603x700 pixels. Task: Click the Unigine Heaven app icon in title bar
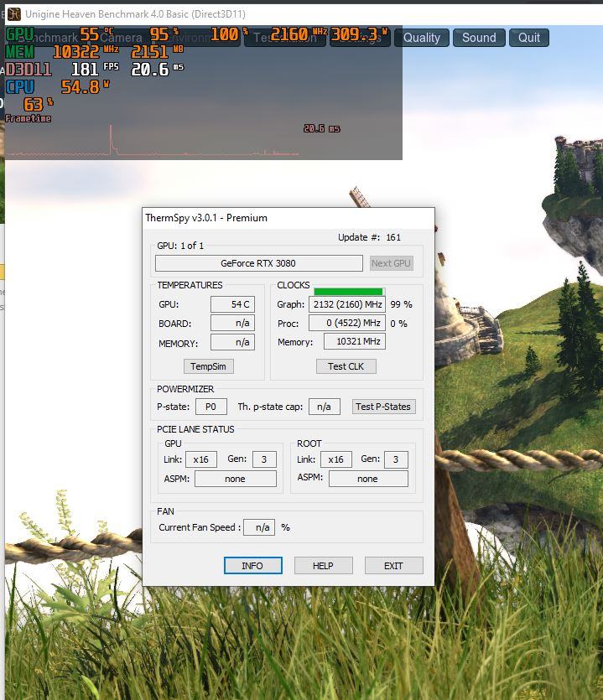point(14,14)
